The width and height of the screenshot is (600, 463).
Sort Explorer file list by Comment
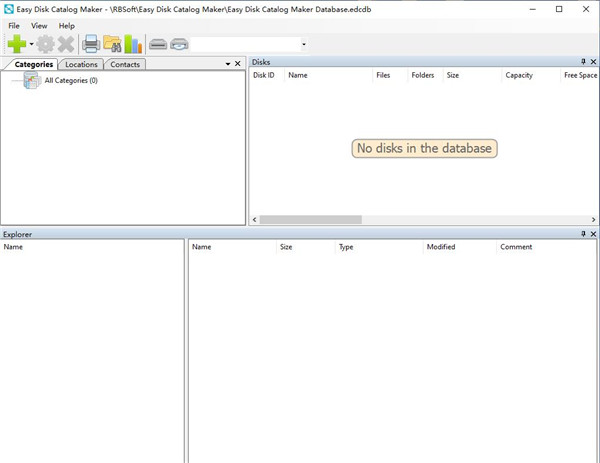546,247
